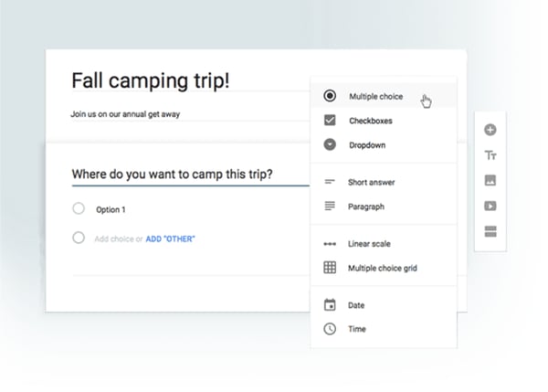Click the Multiple choice grid icon
Image resolution: width=548 pixels, height=392 pixels.
tap(330, 268)
